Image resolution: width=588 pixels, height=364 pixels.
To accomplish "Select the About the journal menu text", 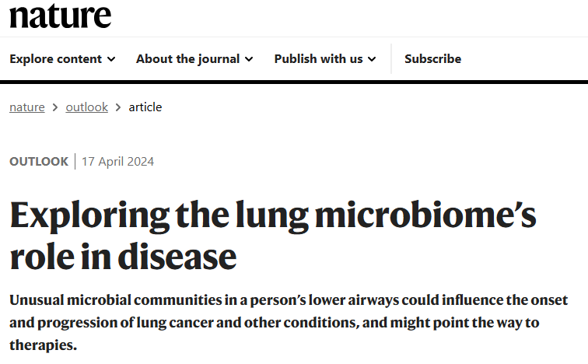I will (x=187, y=59).
